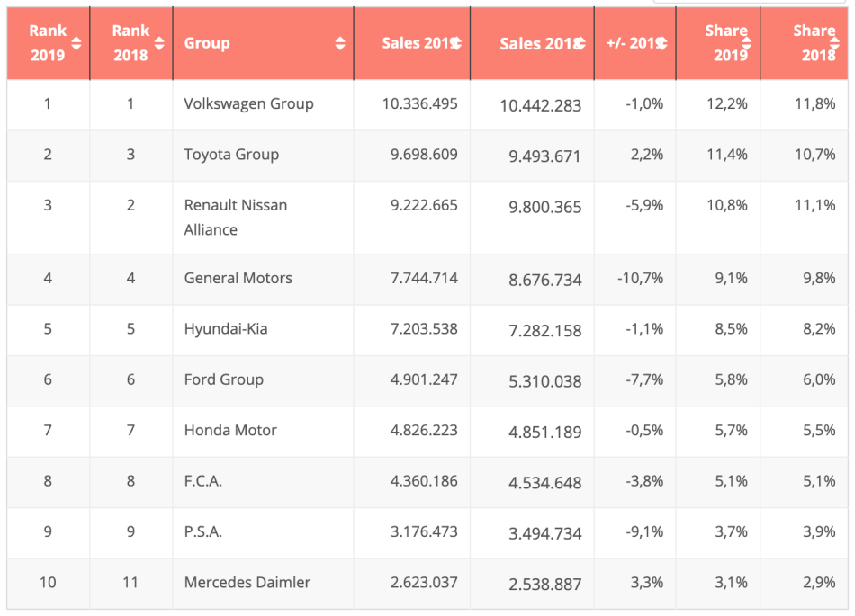Click Volkswagen 2018 sales value 10.442.283
The image size is (855, 616).
click(x=541, y=105)
